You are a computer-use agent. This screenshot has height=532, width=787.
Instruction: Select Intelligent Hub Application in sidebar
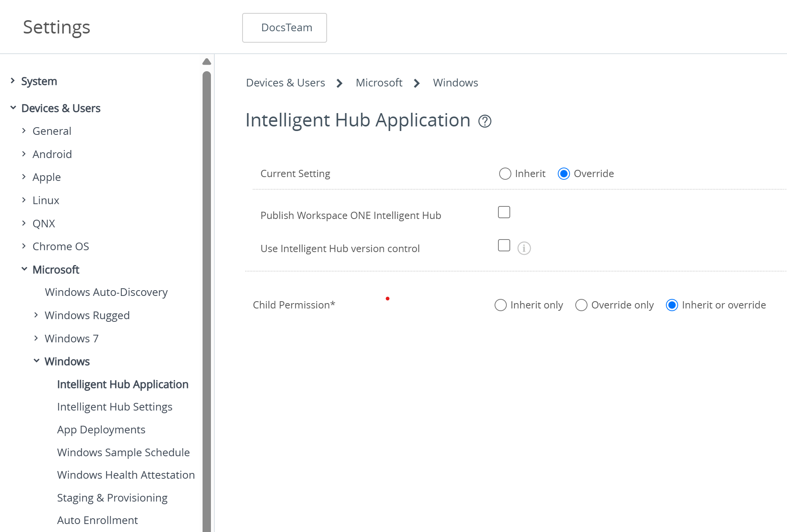tap(123, 384)
